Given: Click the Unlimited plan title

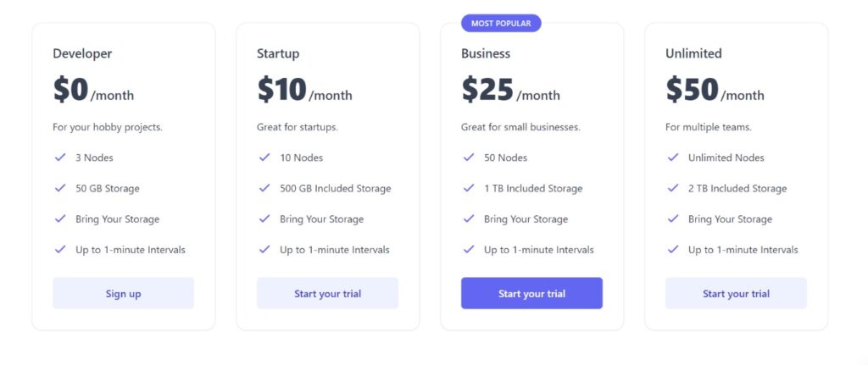Looking at the screenshot, I should (693, 53).
